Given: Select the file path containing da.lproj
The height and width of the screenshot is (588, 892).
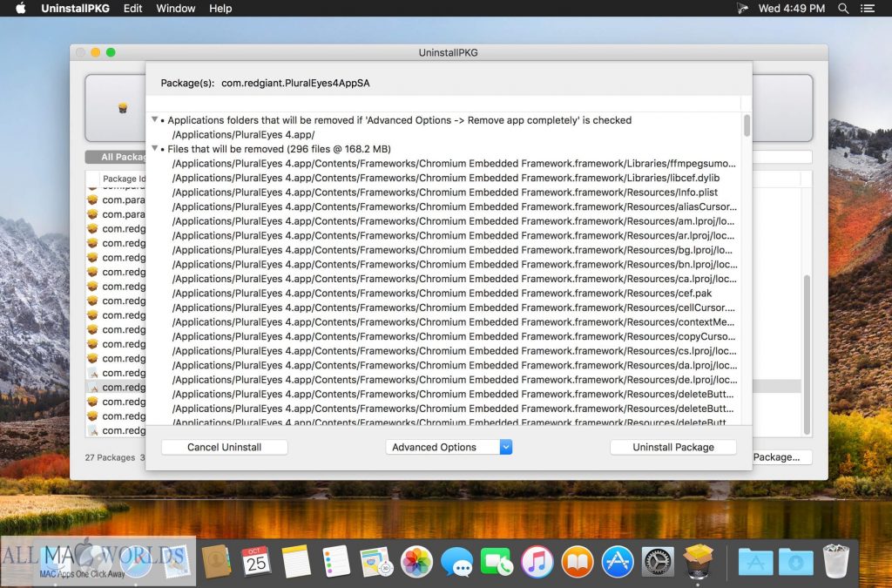Looking at the screenshot, I should point(455,365).
